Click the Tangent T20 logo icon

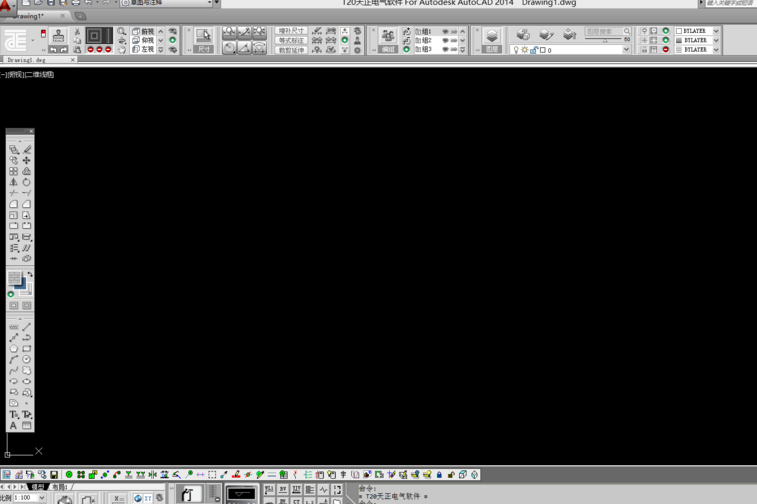(16, 40)
